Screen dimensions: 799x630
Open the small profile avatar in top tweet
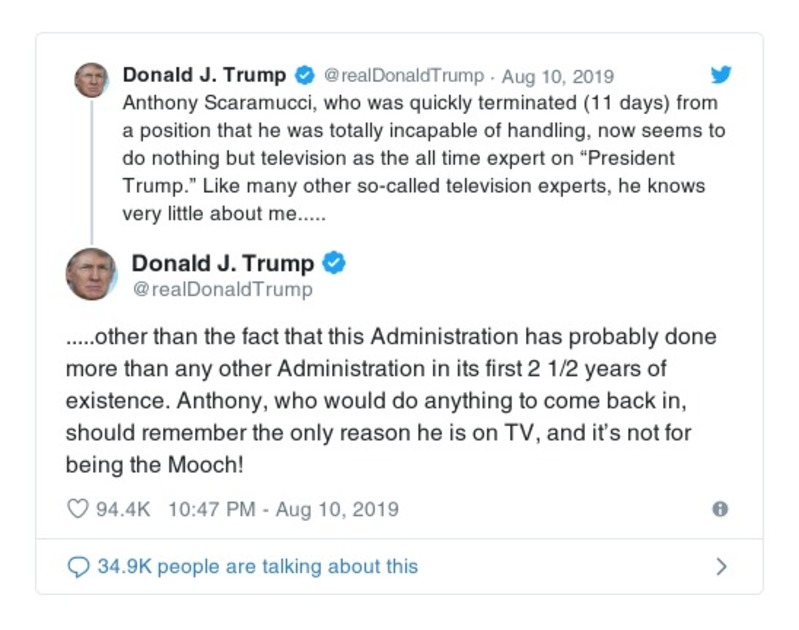[x=91, y=79]
